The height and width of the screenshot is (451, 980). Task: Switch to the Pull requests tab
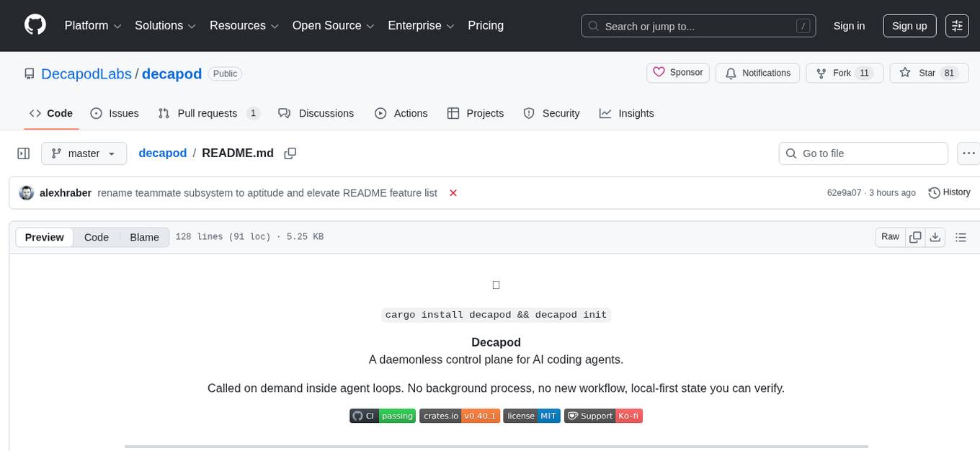click(x=208, y=113)
